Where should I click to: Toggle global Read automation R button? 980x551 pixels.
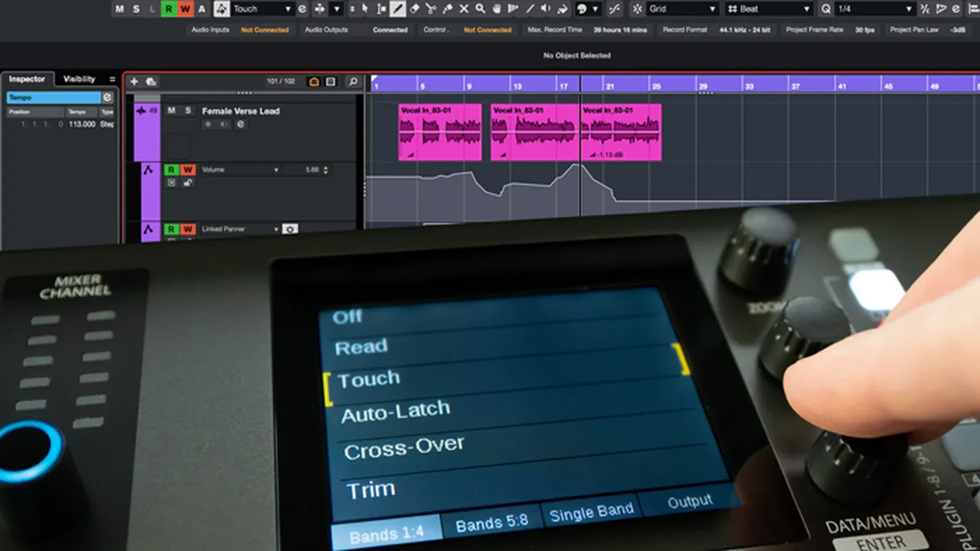tap(168, 9)
